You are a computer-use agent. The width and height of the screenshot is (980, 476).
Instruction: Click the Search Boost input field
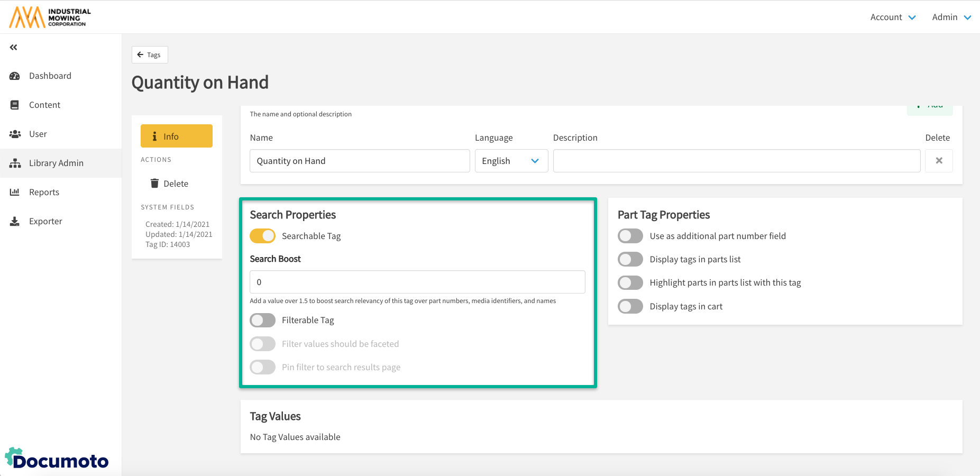tap(417, 282)
